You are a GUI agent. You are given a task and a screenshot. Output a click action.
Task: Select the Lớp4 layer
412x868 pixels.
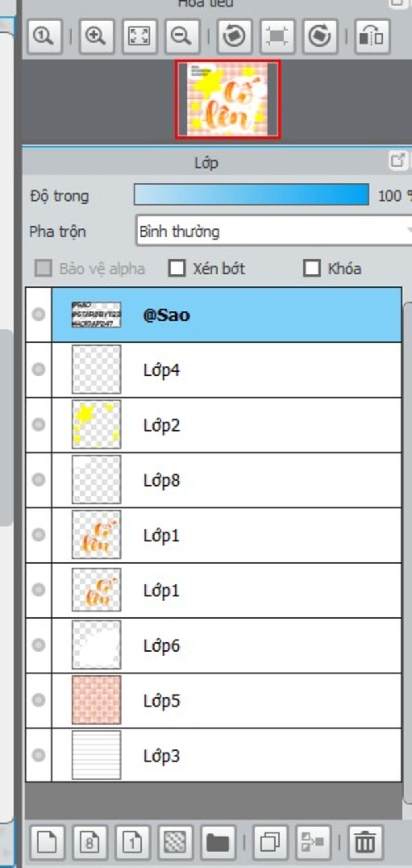tap(225, 370)
